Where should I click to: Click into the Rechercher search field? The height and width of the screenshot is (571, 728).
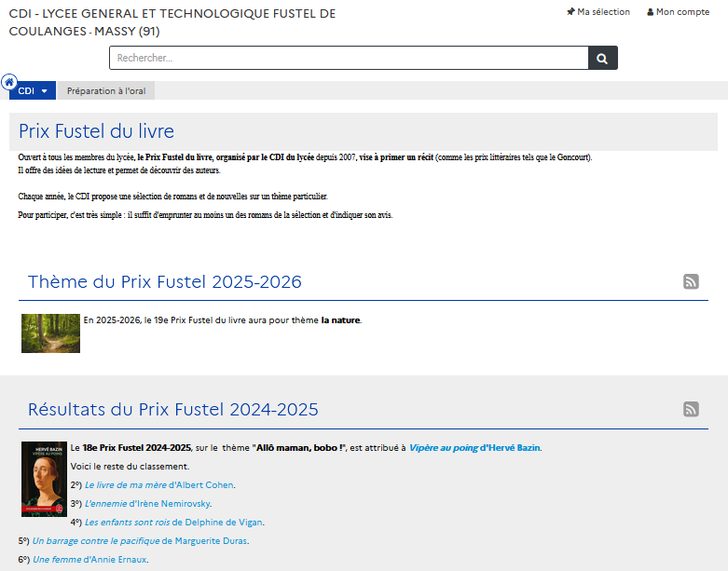tap(348, 58)
